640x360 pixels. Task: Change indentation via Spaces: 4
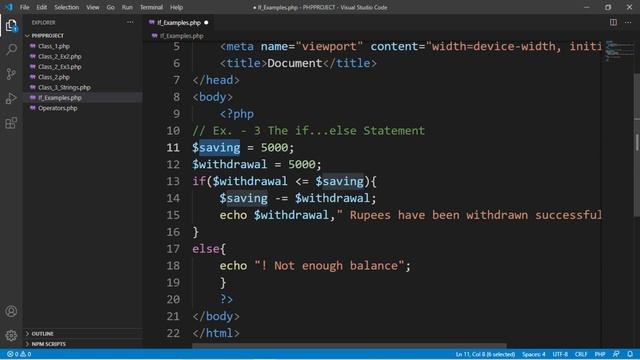click(533, 354)
